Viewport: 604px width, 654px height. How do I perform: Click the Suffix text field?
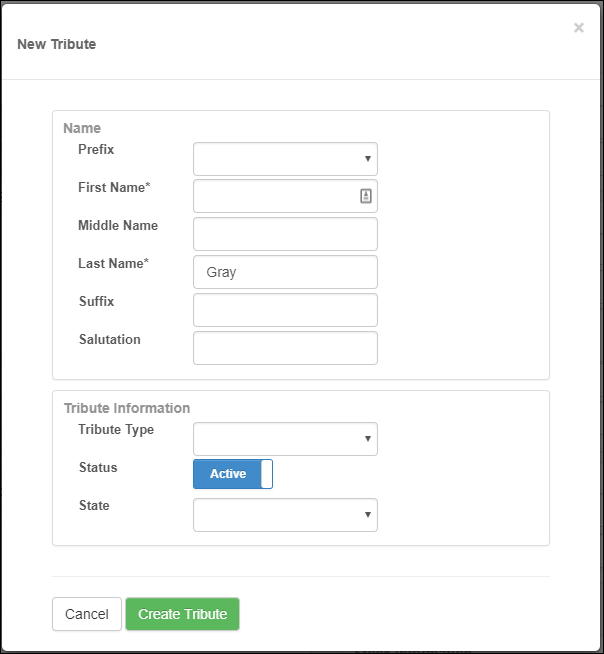tap(285, 310)
